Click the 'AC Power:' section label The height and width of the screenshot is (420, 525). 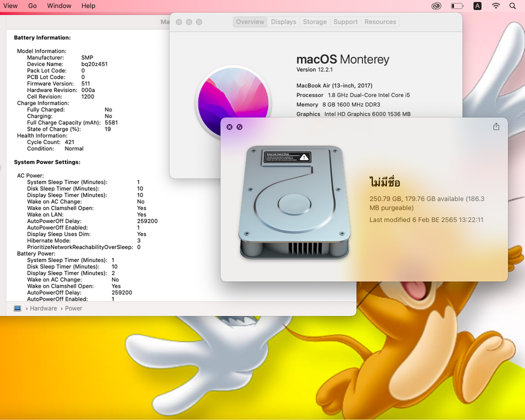(x=30, y=176)
